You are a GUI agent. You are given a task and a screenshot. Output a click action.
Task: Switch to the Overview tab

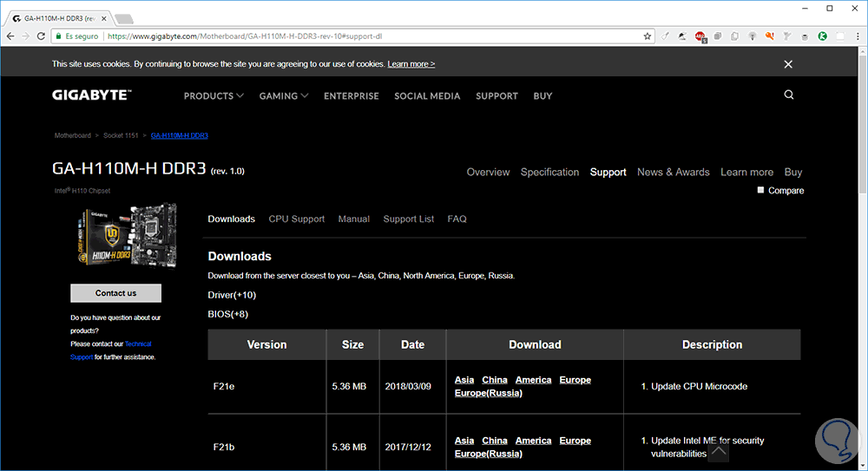[488, 172]
